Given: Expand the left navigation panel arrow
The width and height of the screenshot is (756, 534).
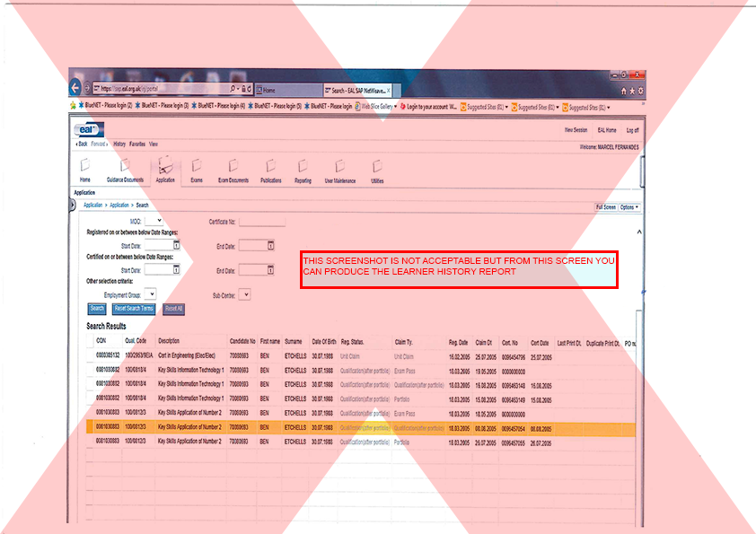Looking at the screenshot, I should (73, 205).
